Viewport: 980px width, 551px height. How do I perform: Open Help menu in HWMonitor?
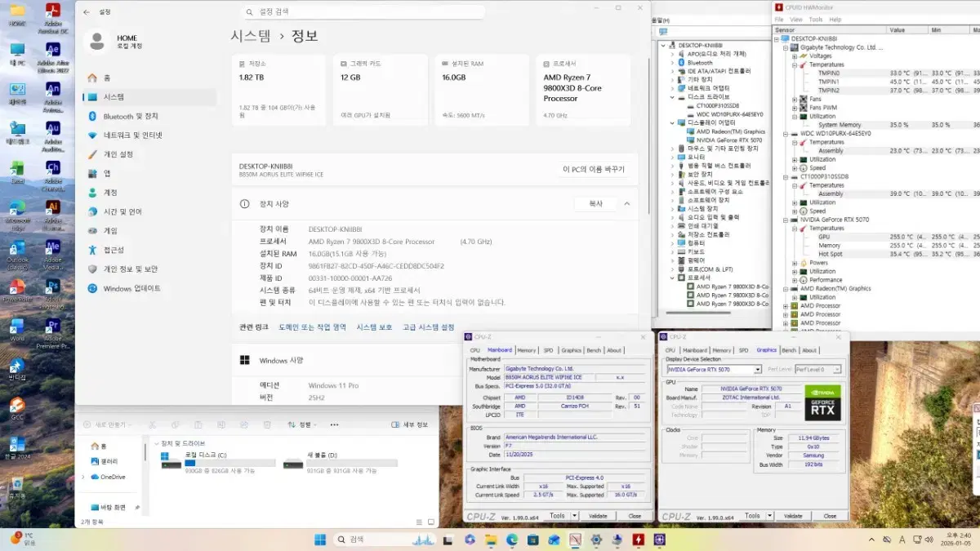pyautogui.click(x=835, y=20)
